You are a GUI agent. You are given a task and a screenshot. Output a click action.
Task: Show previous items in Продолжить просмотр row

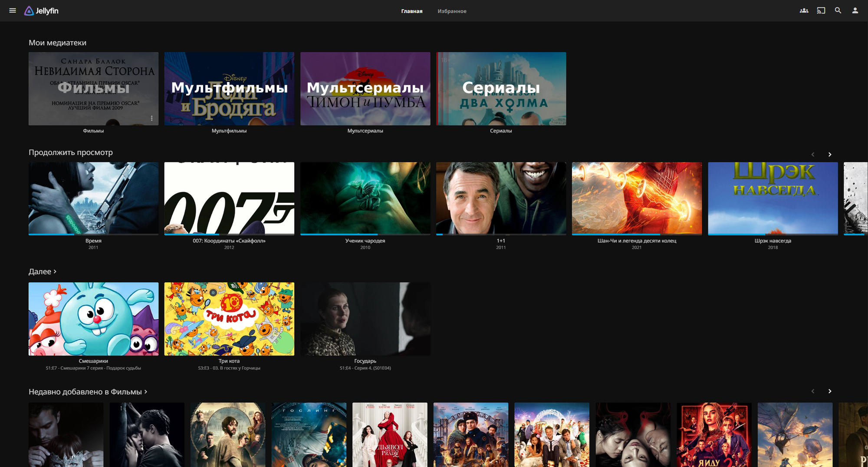(x=813, y=155)
